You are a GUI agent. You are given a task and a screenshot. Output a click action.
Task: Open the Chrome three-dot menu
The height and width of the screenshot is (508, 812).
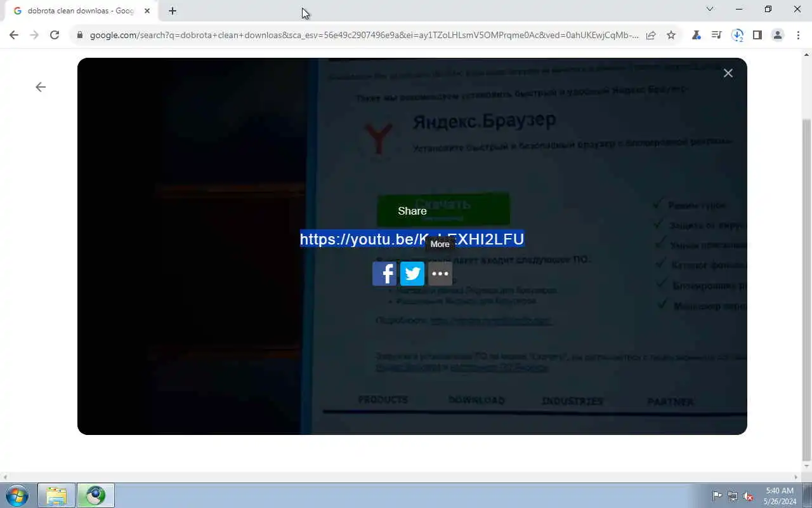coord(798,35)
